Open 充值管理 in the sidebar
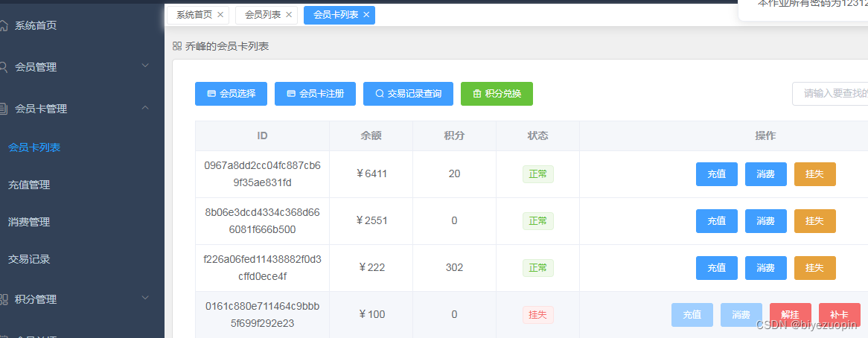868x338 pixels. pos(29,185)
